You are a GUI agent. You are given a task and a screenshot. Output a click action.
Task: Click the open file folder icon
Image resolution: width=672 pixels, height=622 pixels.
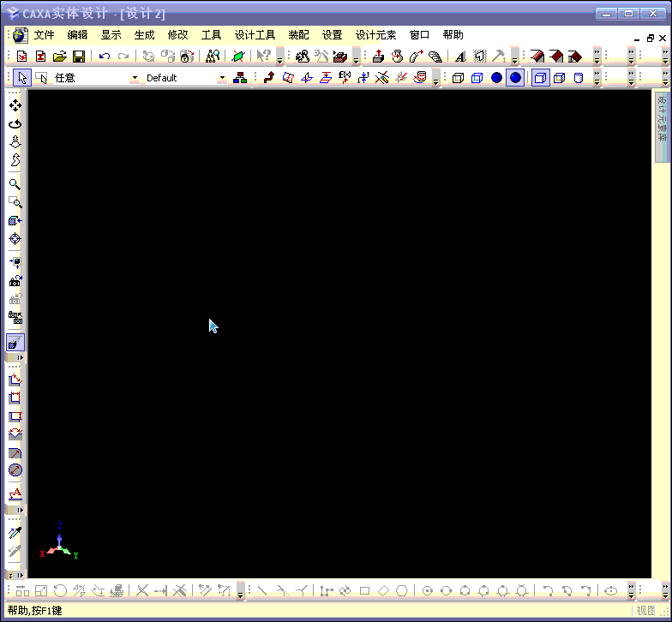(x=60, y=57)
